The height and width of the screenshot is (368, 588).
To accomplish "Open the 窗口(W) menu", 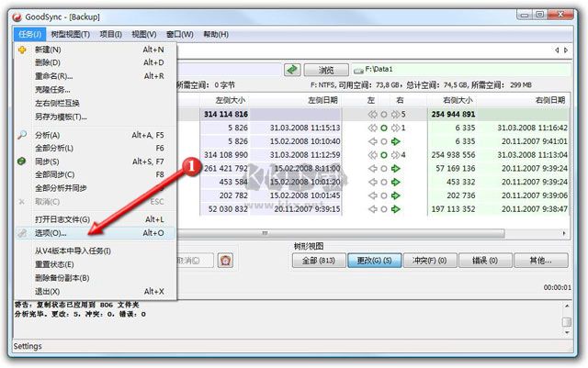I will (180, 34).
